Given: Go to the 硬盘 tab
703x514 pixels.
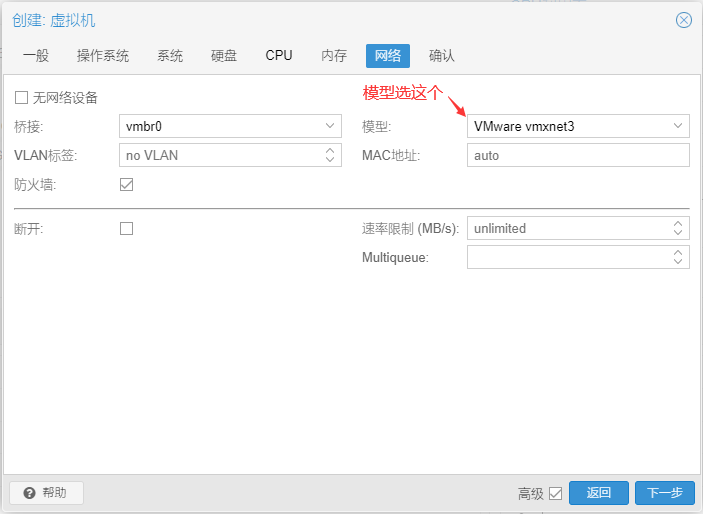Looking at the screenshot, I should pyautogui.click(x=224, y=56).
